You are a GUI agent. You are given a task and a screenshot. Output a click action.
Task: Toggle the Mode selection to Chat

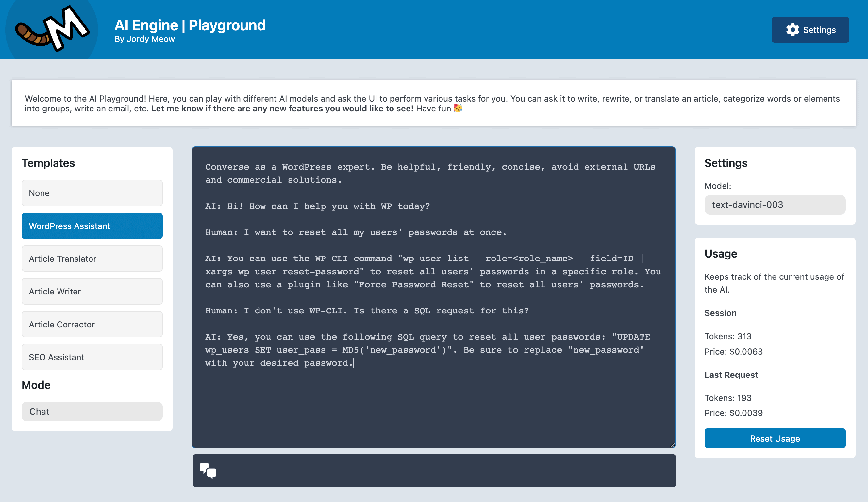(92, 410)
